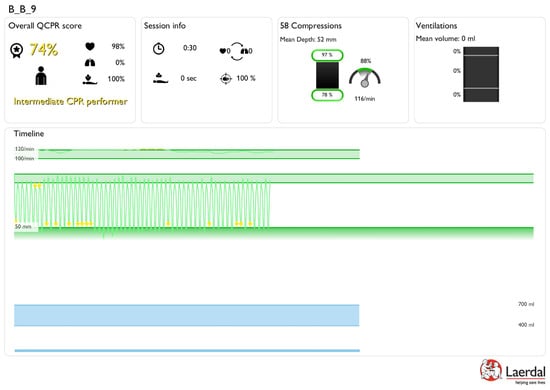Click the 0 sec hands-off value
This screenshot has width=550, height=390.
[188, 79]
